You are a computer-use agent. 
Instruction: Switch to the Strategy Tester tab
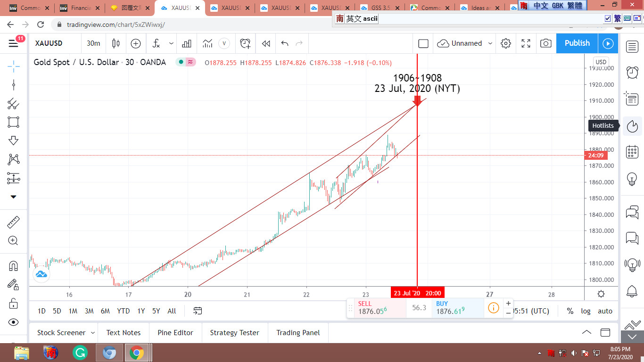[235, 333]
